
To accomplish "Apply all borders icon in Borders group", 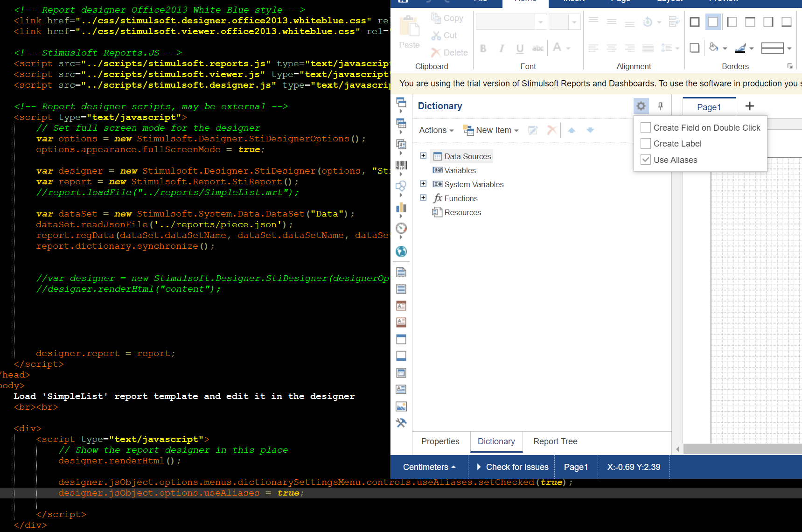I will point(695,22).
